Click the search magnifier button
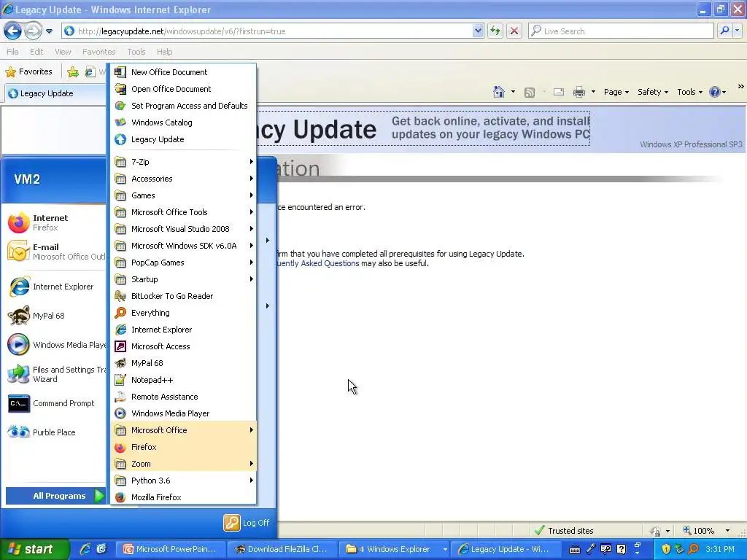The image size is (747, 560). 724,31
